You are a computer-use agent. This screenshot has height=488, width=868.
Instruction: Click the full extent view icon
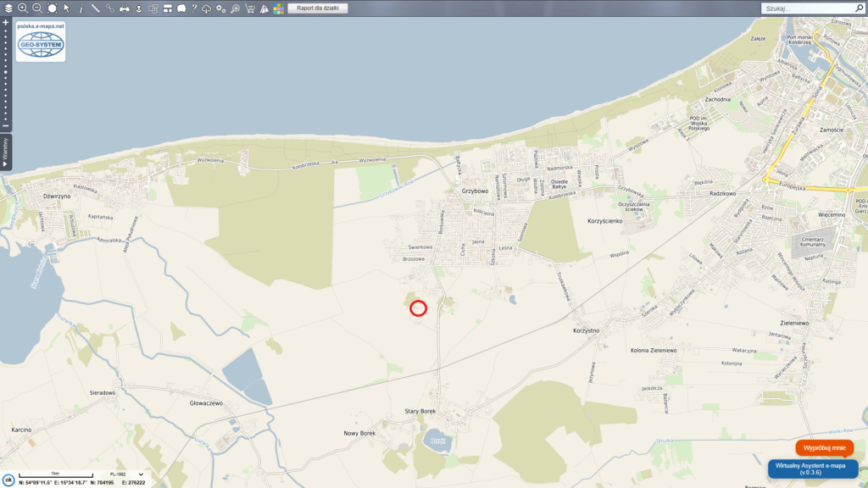52,8
